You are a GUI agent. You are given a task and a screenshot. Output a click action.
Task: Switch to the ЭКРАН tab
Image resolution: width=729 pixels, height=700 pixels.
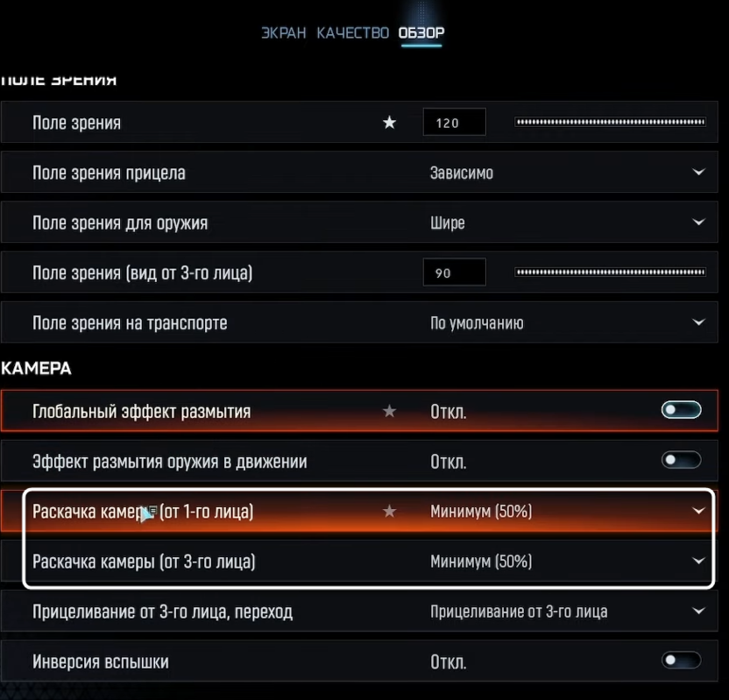[283, 33]
